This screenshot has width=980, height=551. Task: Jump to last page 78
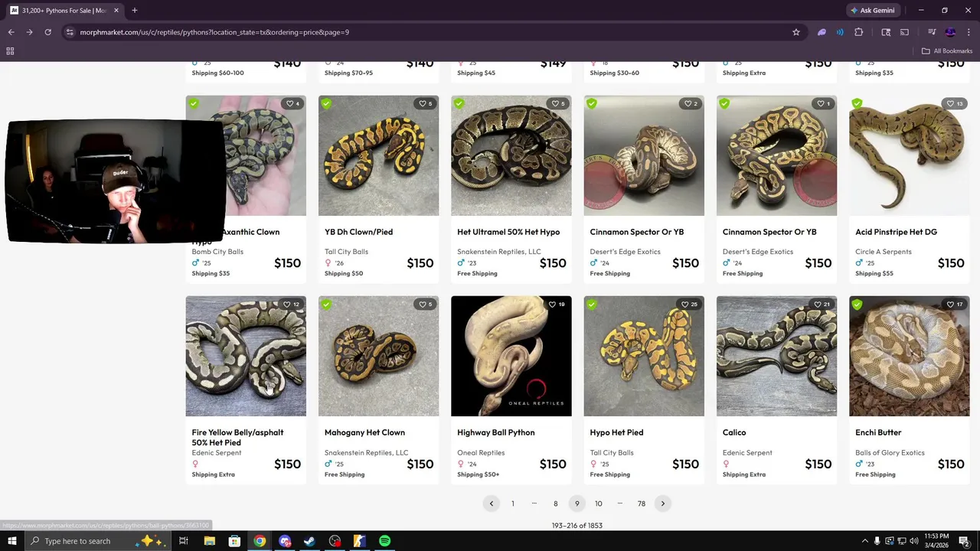(x=642, y=504)
